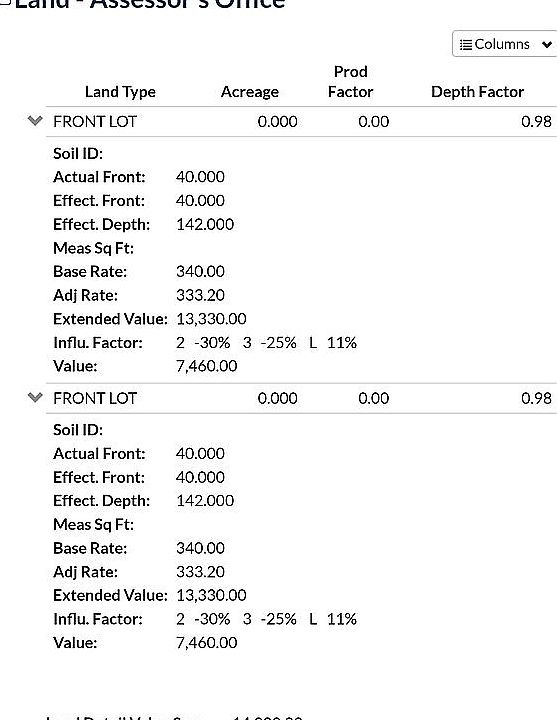The image size is (557, 720).
Task: Click first row's 0.98 depth factor value
Action: point(536,122)
